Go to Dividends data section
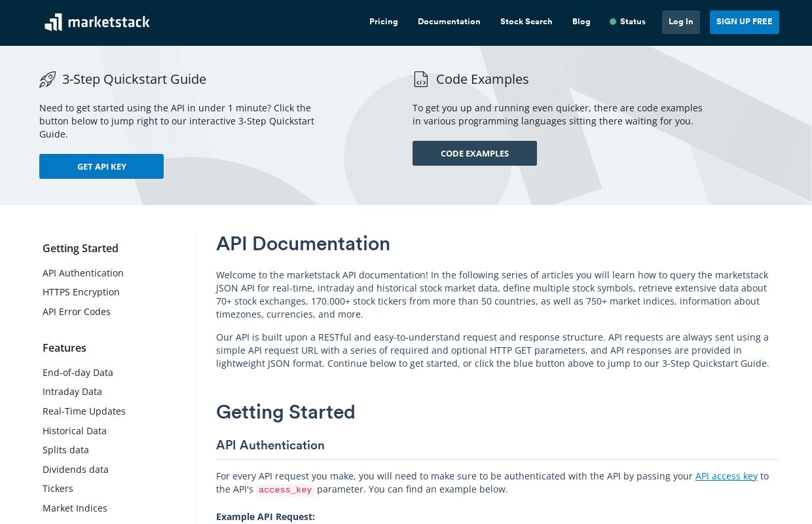 click(75, 470)
